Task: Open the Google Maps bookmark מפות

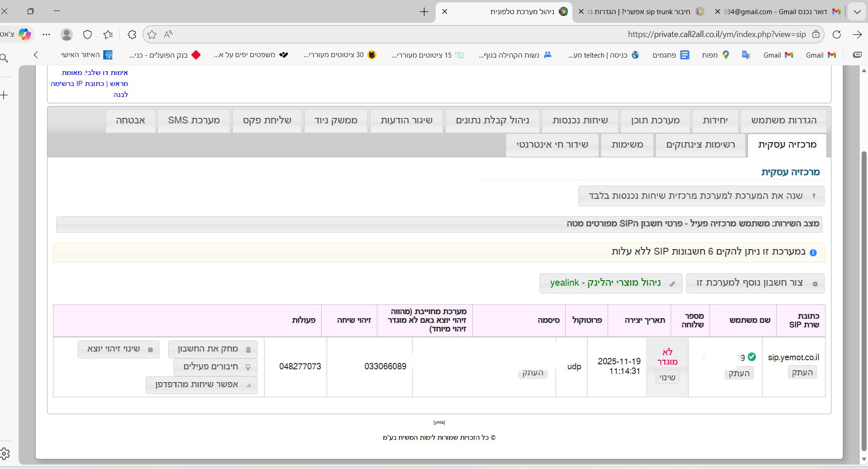Action: tap(715, 55)
